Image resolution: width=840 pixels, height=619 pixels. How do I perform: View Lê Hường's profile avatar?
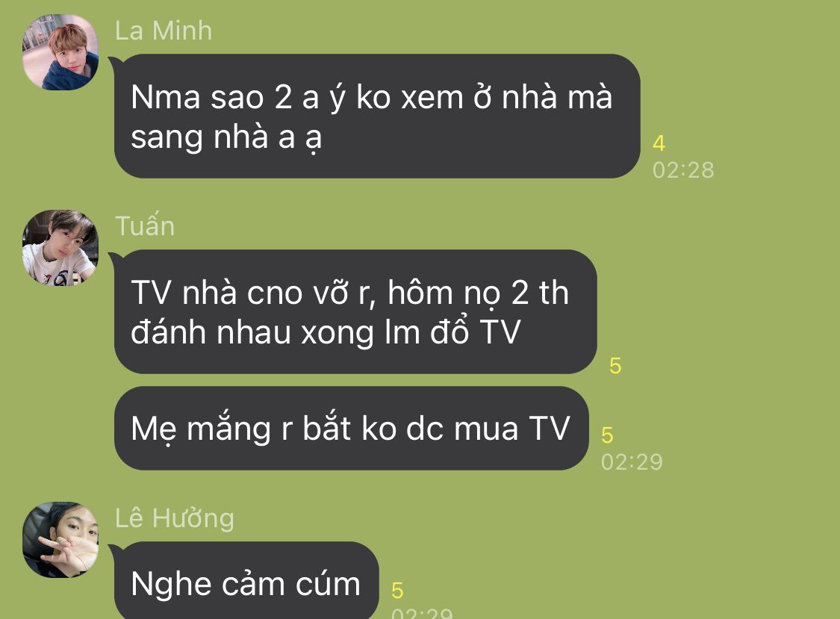coord(60,540)
